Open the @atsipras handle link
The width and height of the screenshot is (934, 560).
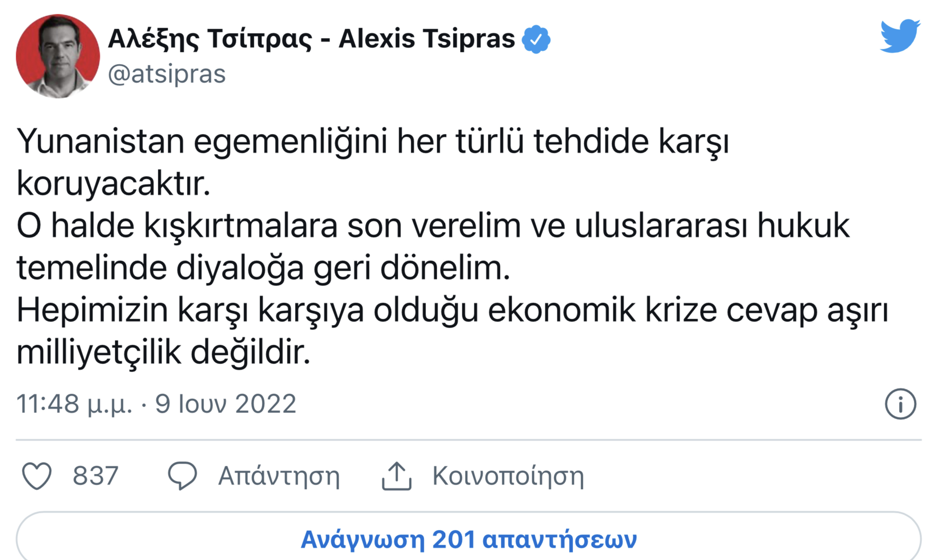click(x=167, y=74)
